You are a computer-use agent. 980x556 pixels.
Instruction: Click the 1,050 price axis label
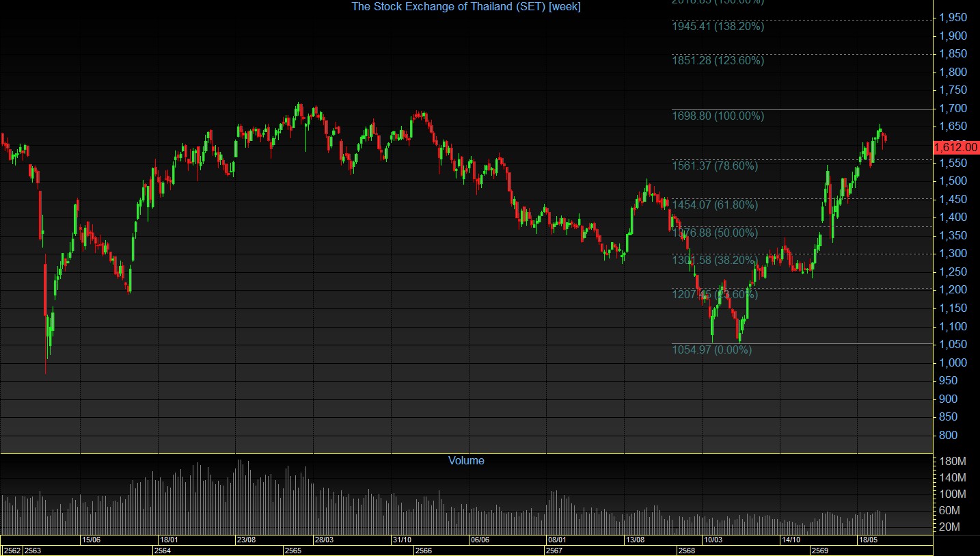[x=953, y=345]
